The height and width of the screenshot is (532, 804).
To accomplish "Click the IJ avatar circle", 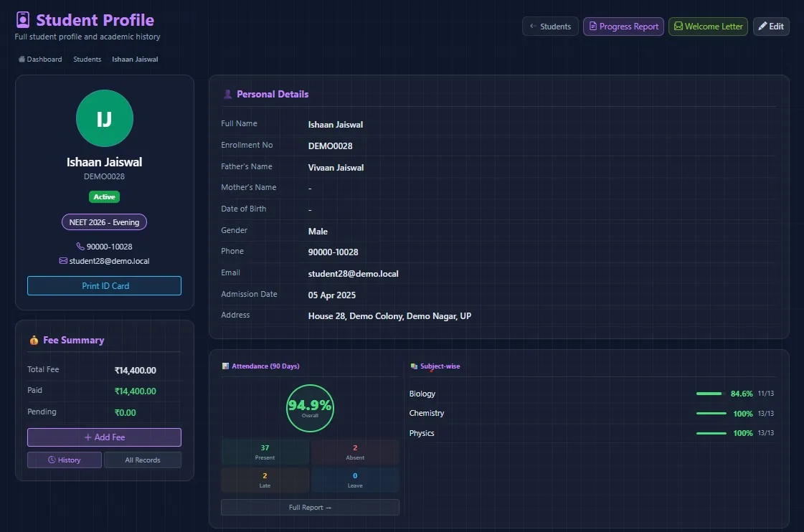I will tap(105, 118).
